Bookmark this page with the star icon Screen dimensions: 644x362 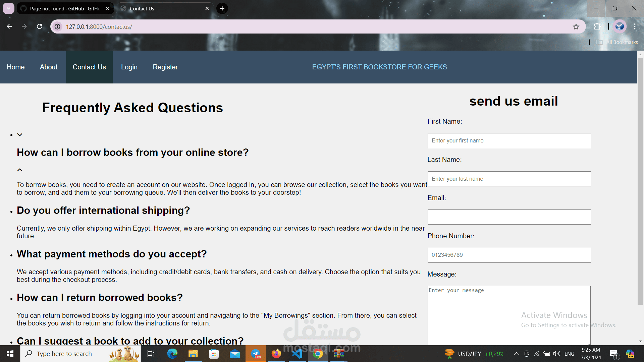[x=576, y=26]
